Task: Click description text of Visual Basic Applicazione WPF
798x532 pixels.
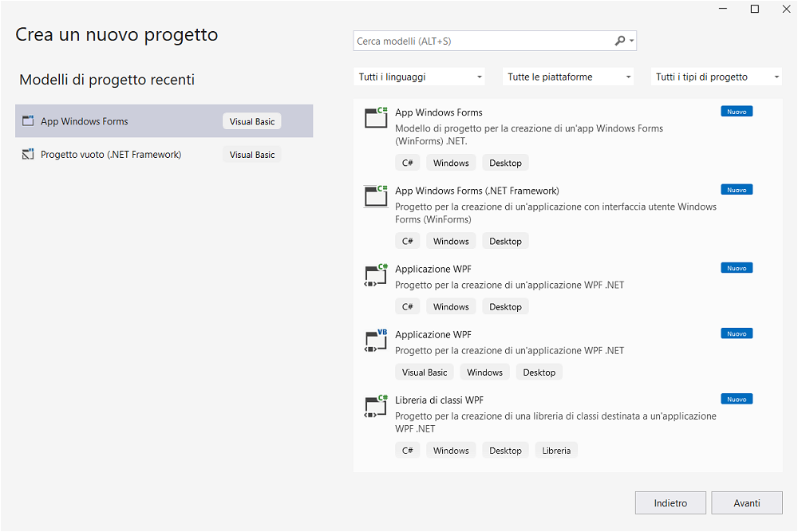Action: click(509, 350)
